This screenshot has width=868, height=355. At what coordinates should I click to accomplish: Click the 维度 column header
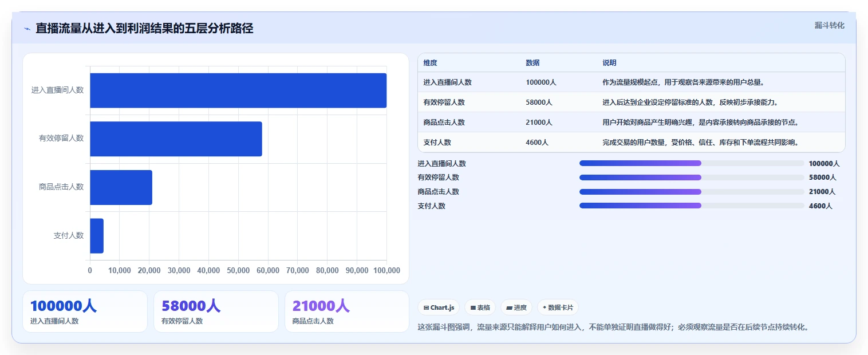tap(431, 63)
